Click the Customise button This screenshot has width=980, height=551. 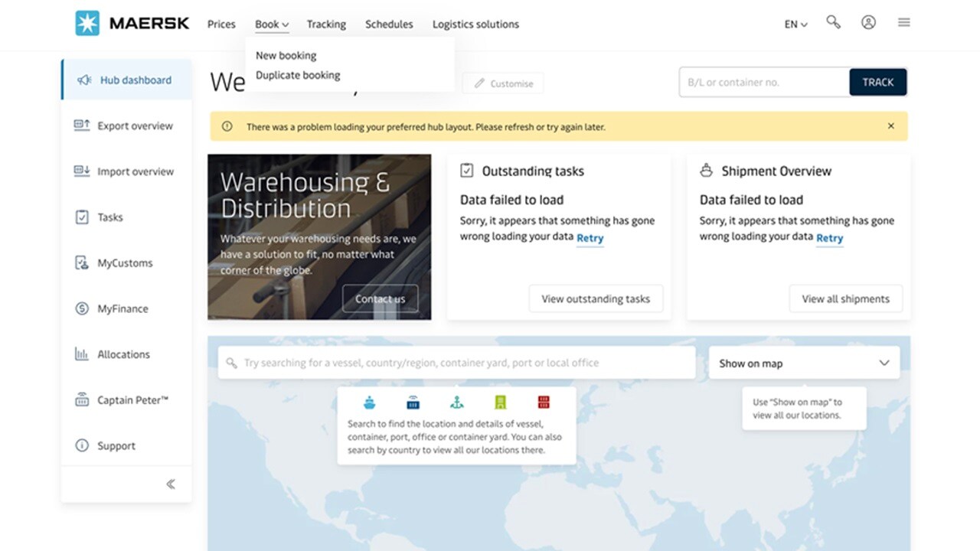pos(503,83)
